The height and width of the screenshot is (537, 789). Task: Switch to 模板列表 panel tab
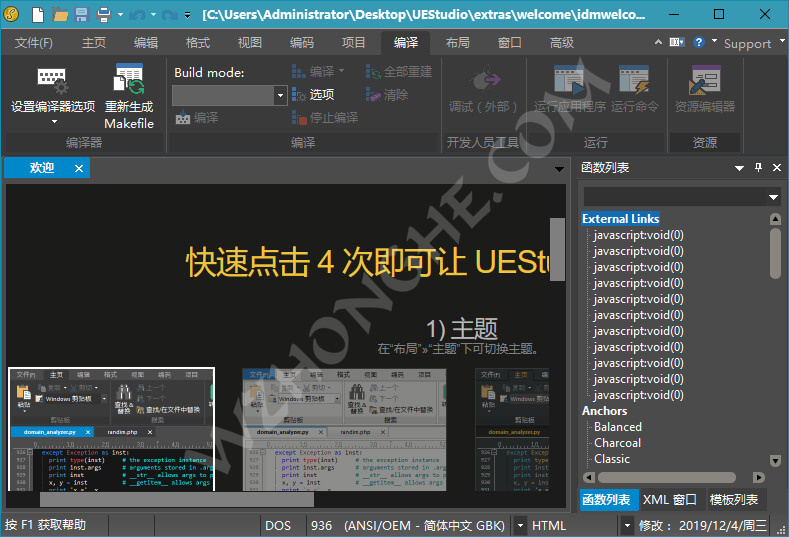tap(734, 500)
